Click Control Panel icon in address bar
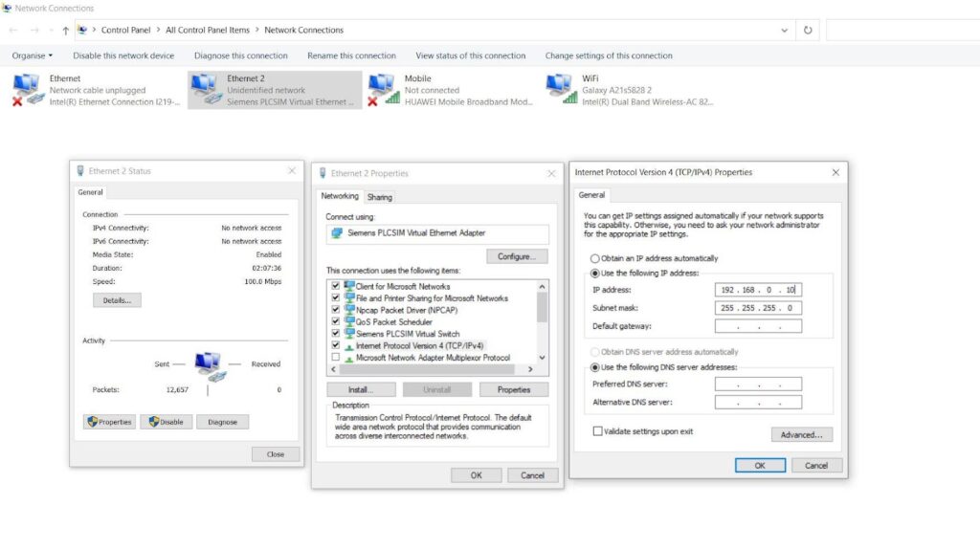Image resolution: width=980 pixels, height=549 pixels. click(82, 30)
